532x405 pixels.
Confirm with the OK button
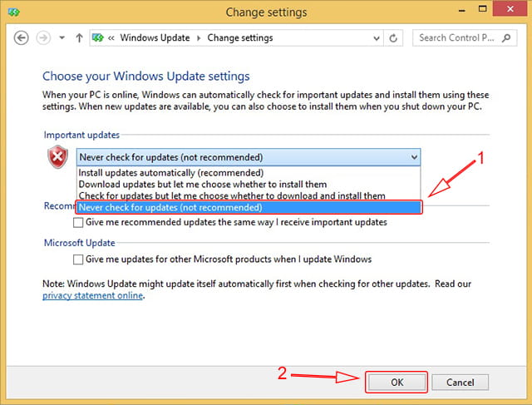point(397,383)
